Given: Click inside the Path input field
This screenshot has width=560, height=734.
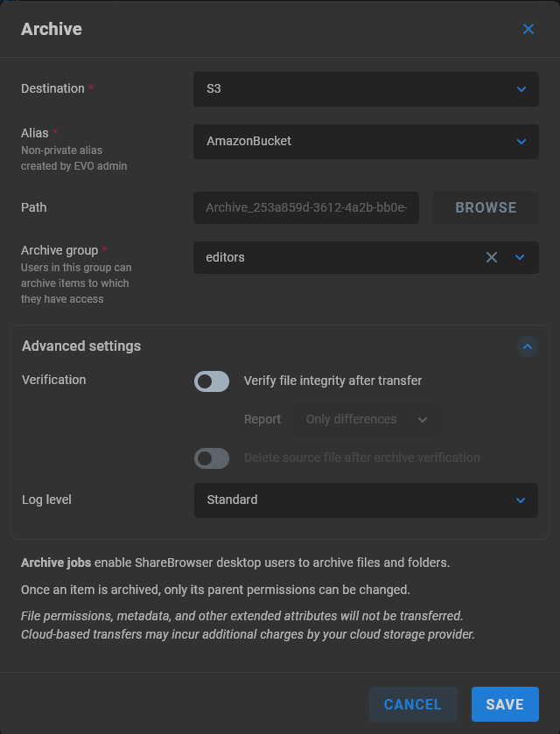Looking at the screenshot, I should click(x=305, y=207).
